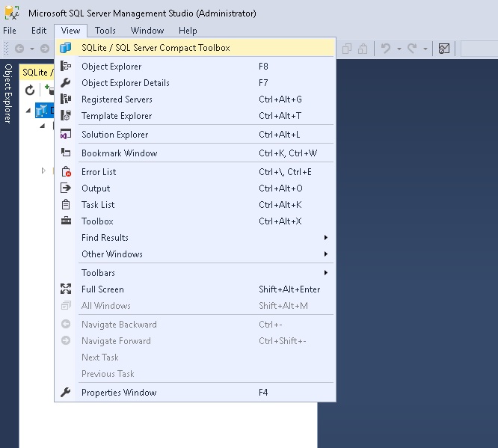Select Object Explorer menu entry
Viewport: 498px width, 448px height.
pyautogui.click(x=195, y=67)
